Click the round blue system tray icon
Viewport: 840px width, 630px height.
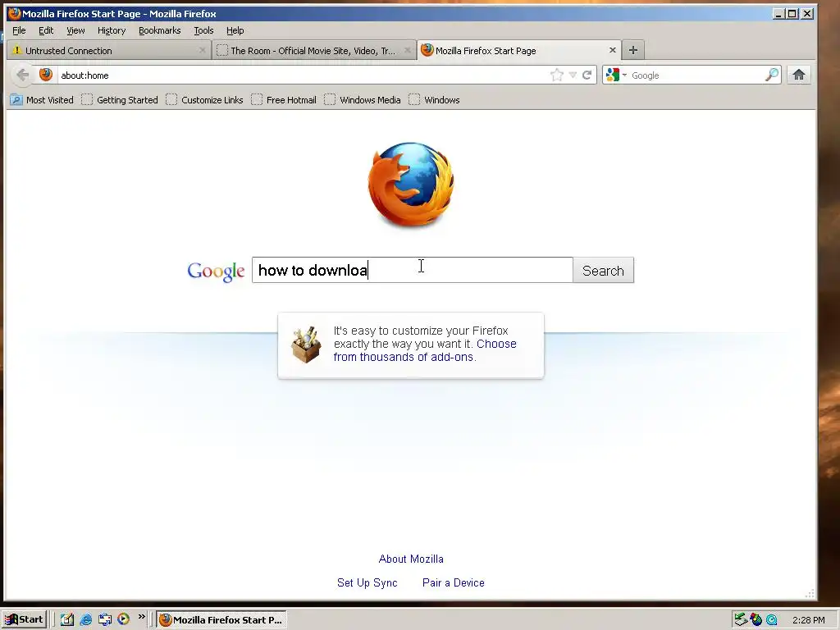coord(771,620)
